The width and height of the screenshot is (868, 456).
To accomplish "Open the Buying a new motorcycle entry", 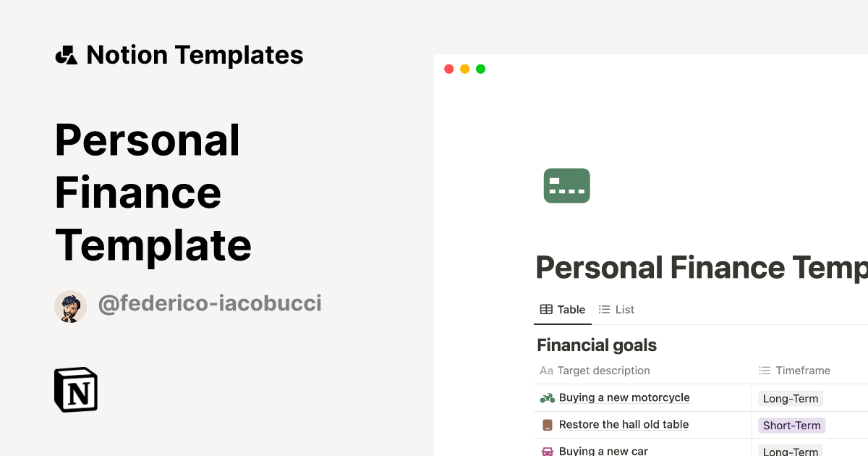I will 624,397.
